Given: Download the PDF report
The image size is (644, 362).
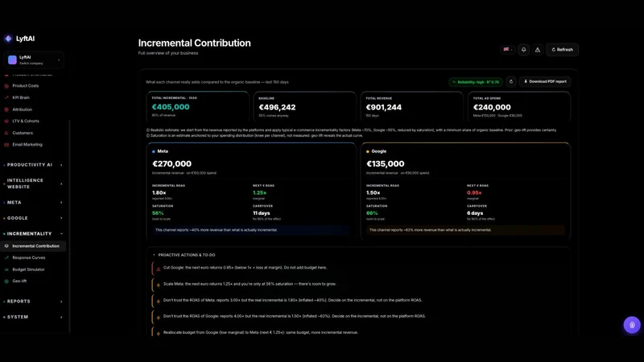Looking at the screenshot, I should tap(545, 82).
